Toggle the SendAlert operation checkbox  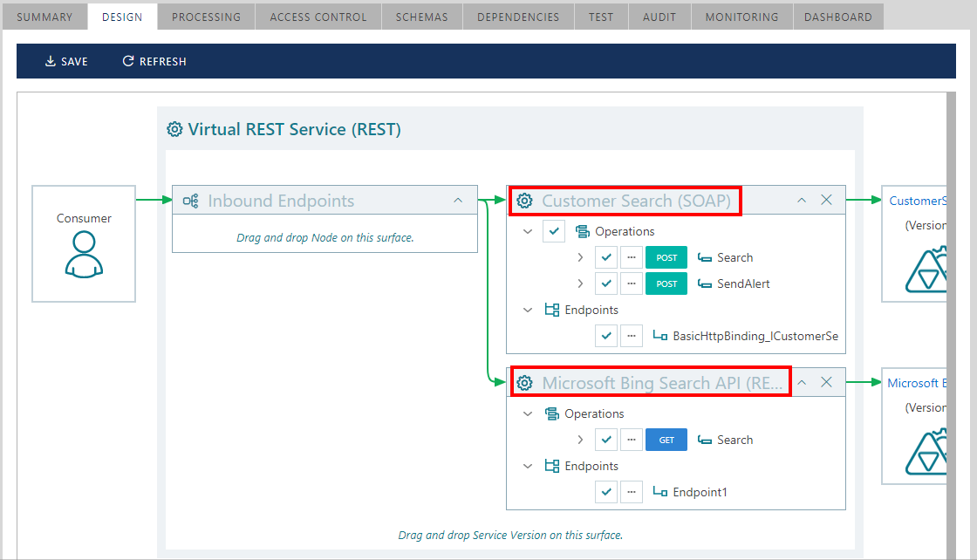606,283
